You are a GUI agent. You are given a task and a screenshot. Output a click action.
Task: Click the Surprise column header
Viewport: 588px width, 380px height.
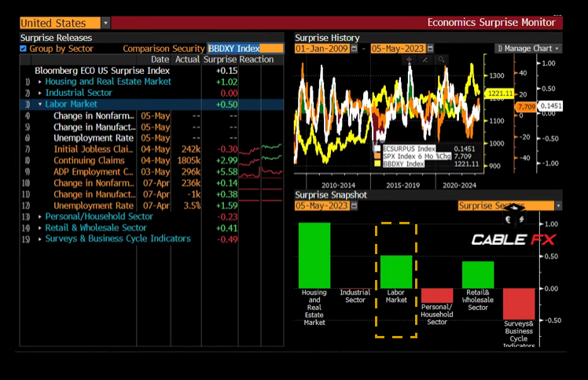(x=220, y=59)
